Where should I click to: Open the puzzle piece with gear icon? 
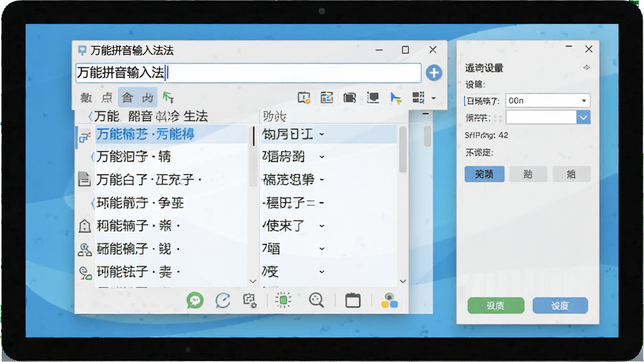[250, 300]
